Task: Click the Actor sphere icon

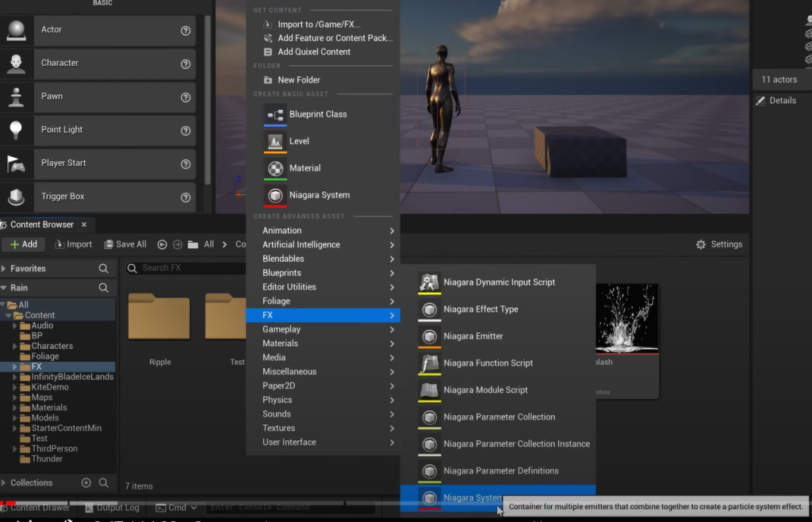Action: [16, 30]
